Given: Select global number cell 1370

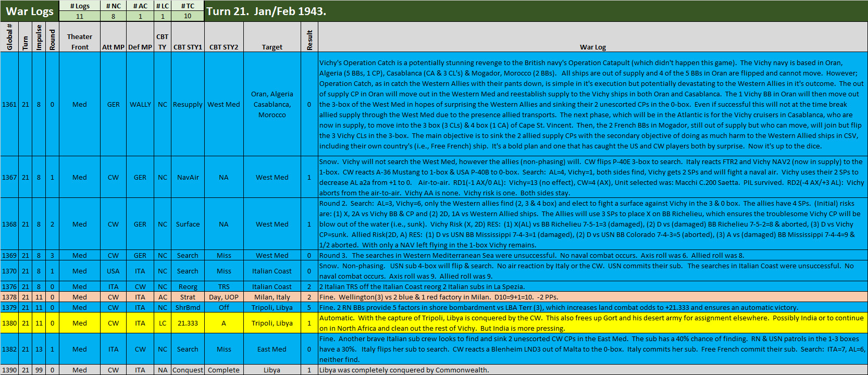Looking at the screenshot, I should pos(9,271).
